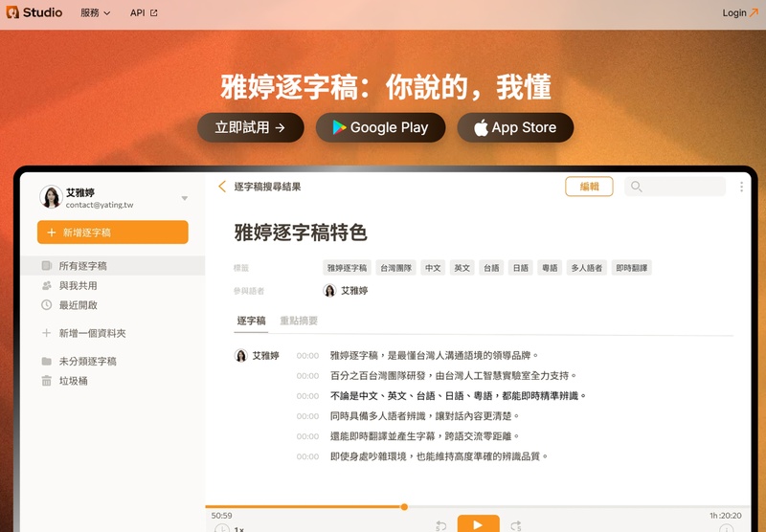
Task: Click the plus icon beside 新增一個資料夾
Action: 46,333
